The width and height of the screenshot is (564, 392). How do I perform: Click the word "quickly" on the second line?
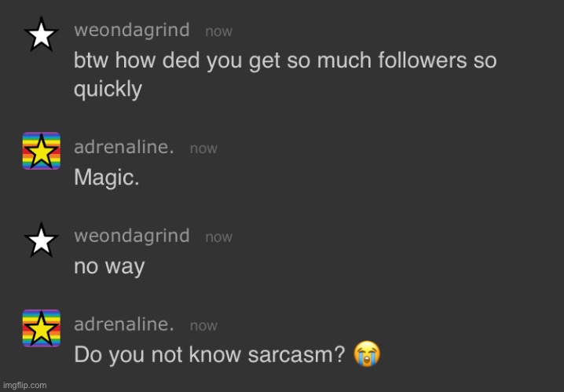pos(108,90)
